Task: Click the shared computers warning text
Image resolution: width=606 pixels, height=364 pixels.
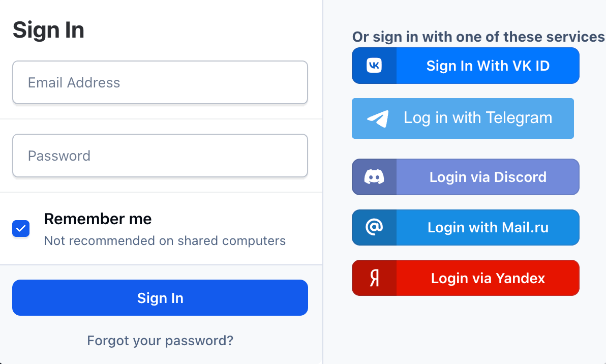Action: pyautogui.click(x=165, y=240)
